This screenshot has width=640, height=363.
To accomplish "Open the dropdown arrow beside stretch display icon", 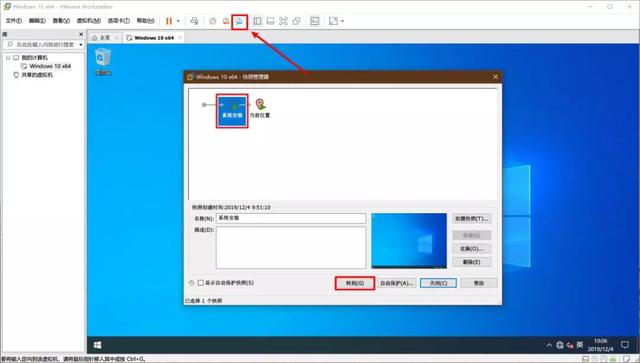I will [342, 21].
